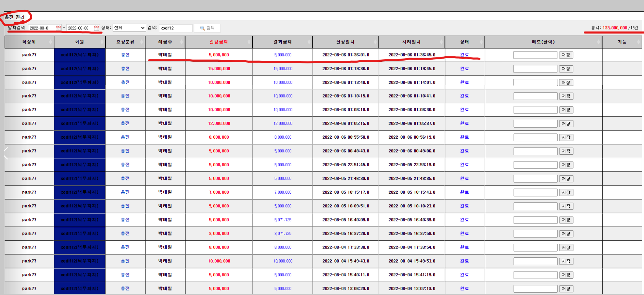Click 완료 status in the 01:36:01.0 row

tap(465, 55)
